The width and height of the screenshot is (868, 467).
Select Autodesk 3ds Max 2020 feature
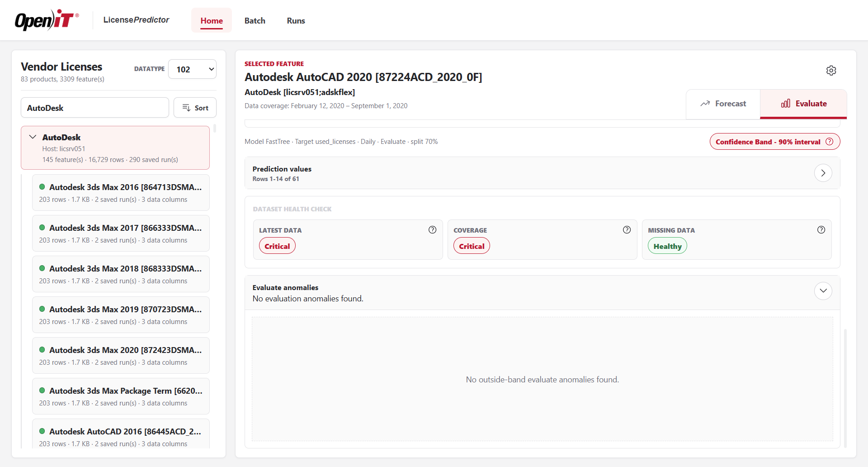pos(121,356)
